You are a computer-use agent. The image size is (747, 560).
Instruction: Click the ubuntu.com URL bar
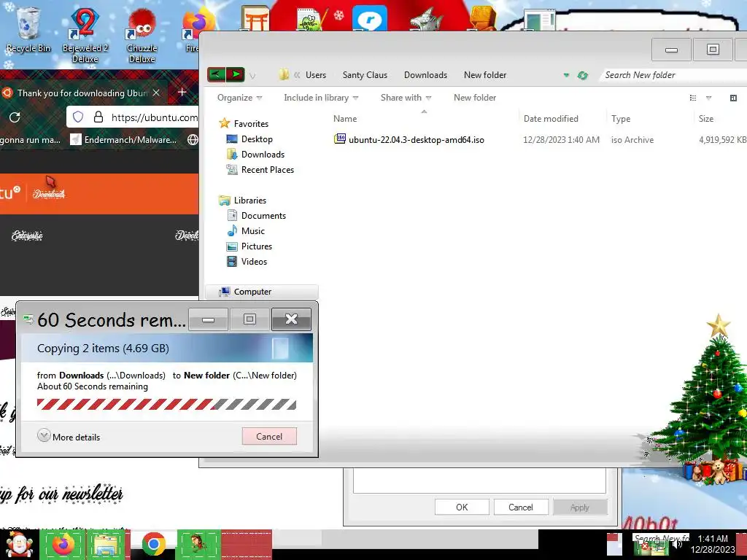tap(133, 117)
